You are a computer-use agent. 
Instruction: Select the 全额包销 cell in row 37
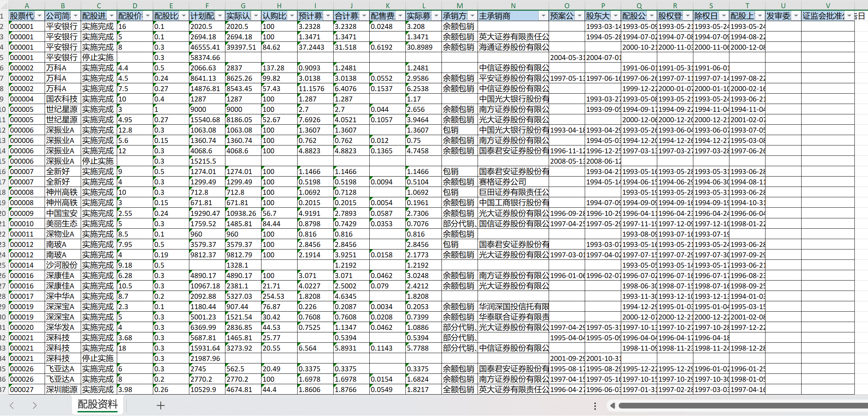click(459, 390)
